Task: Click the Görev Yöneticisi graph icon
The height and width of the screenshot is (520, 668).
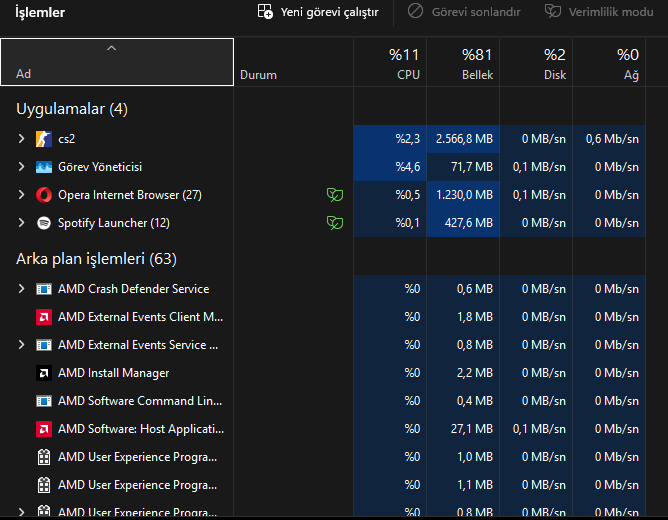Action: point(44,167)
